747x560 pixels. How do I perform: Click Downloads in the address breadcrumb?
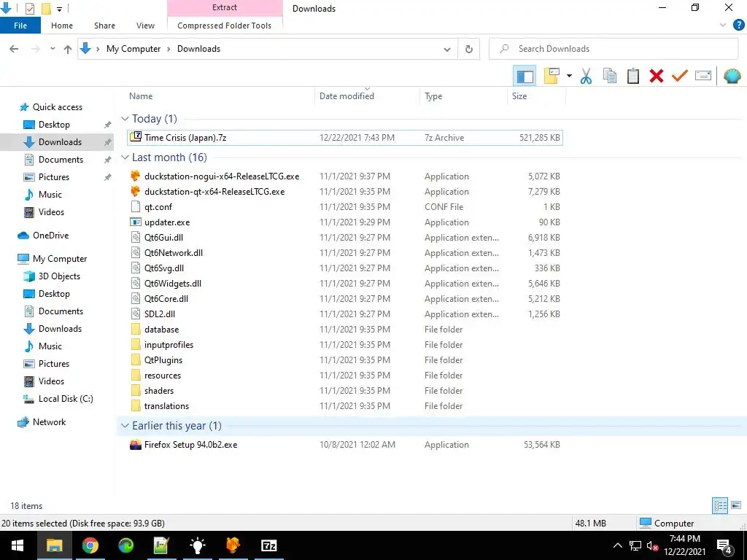point(198,49)
